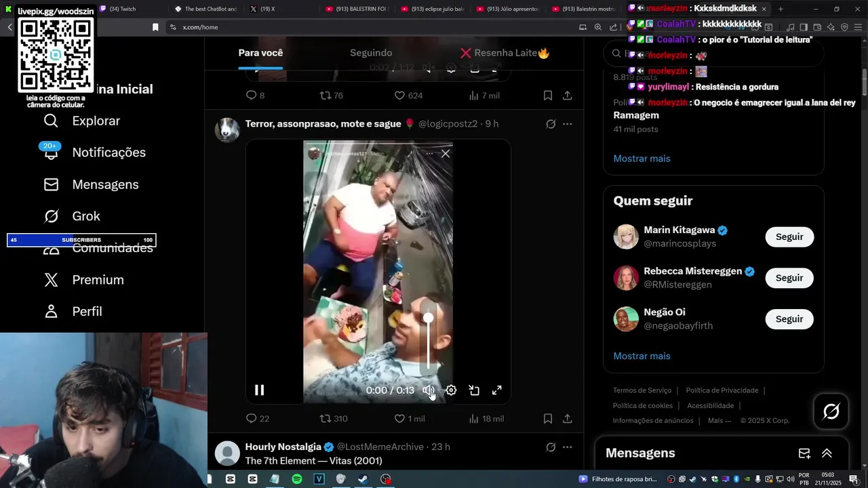Open Explorar from the X sidebar
868x488 pixels.
tap(81, 121)
